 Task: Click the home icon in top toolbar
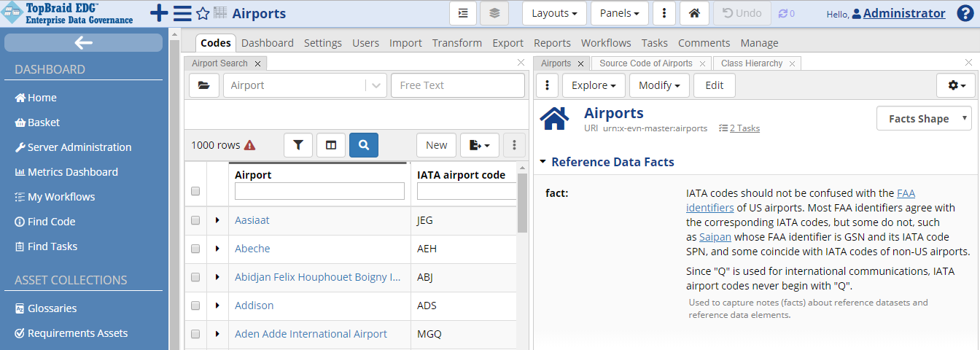click(694, 13)
